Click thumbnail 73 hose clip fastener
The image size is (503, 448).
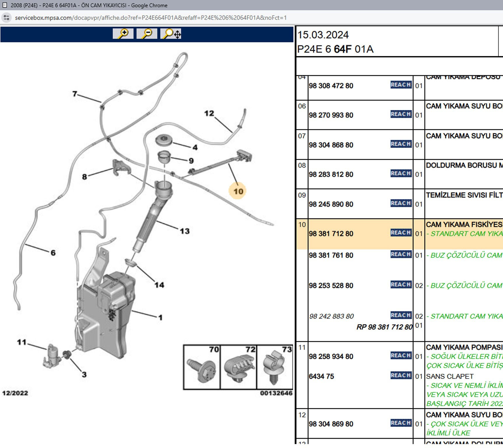pos(275,367)
